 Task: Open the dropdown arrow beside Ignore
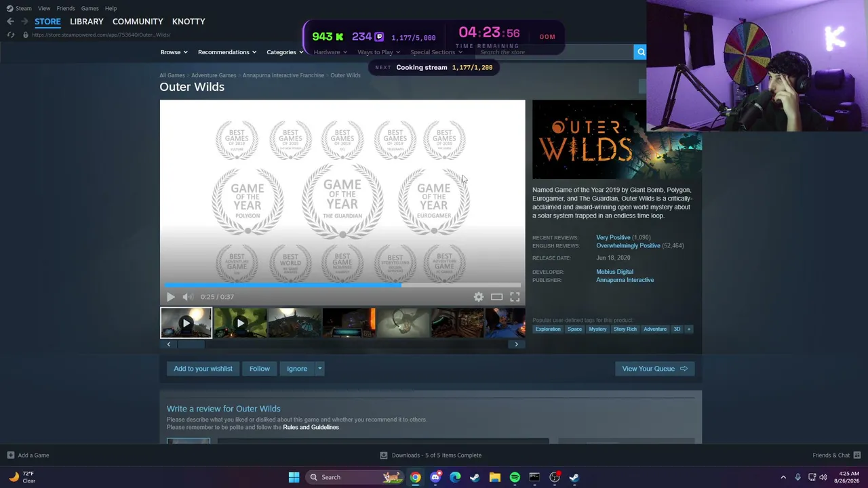coord(319,369)
